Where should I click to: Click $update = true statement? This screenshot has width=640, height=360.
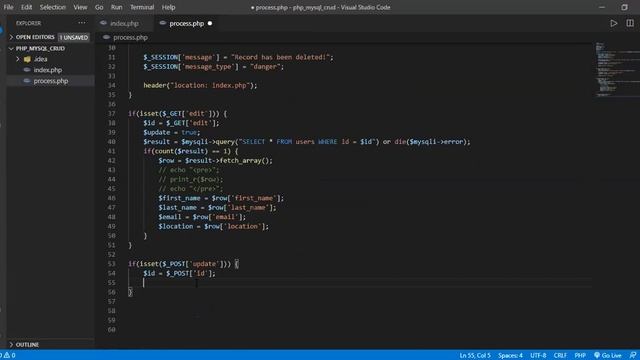click(x=172, y=132)
